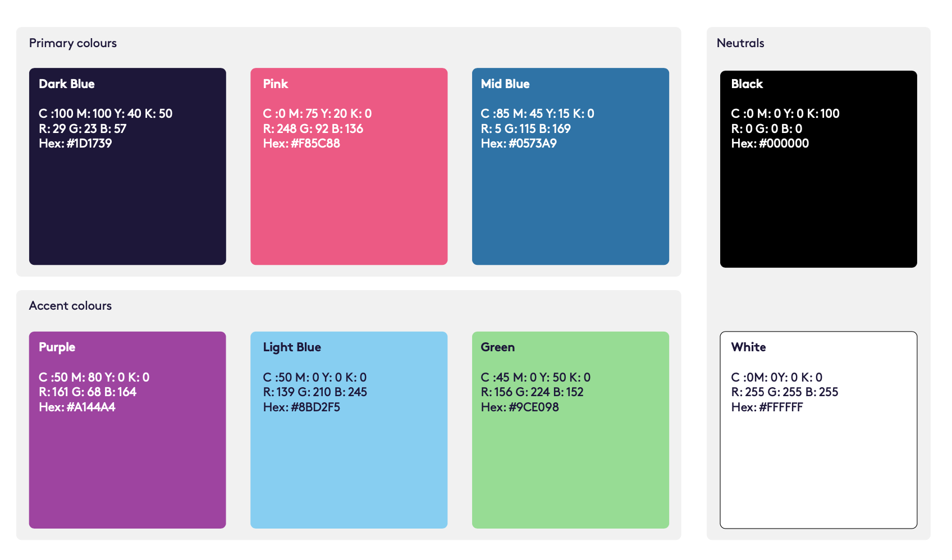Click the Accent colours heading
Screen dimensions: 952x560
(x=70, y=306)
